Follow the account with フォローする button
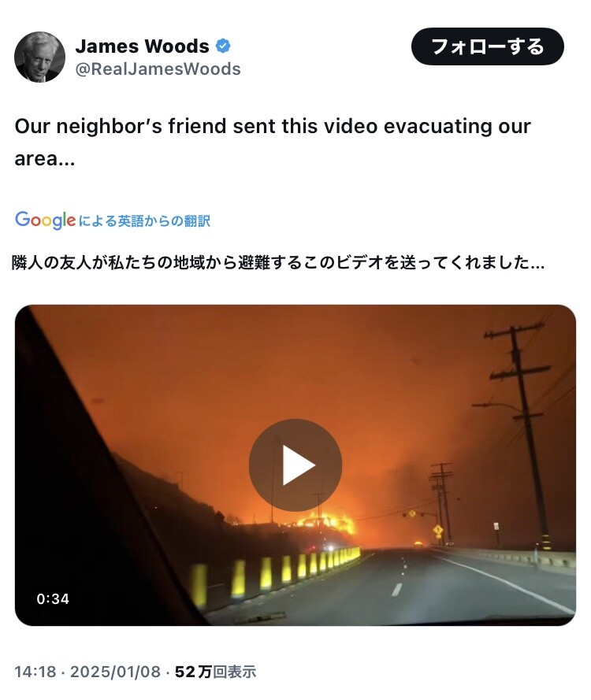Screen dimensions: 591x700 [487, 46]
